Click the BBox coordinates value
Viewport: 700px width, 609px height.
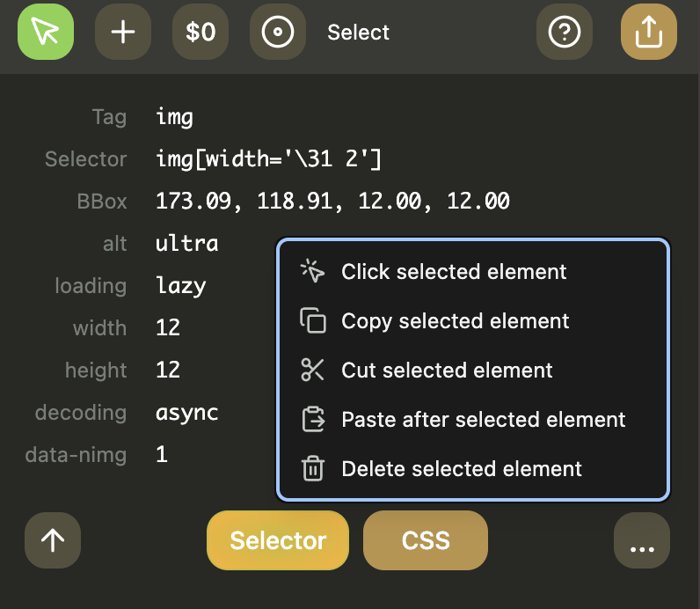click(332, 202)
